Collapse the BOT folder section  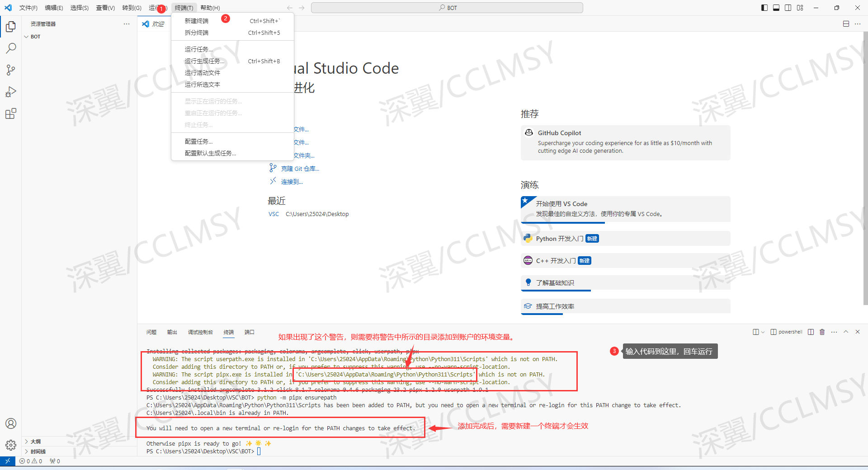[80, 37]
